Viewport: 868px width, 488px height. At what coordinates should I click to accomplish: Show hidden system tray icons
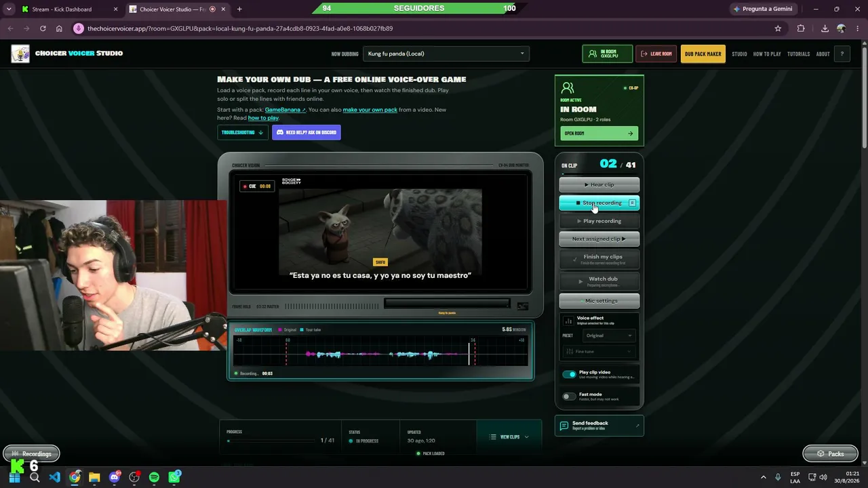763,477
